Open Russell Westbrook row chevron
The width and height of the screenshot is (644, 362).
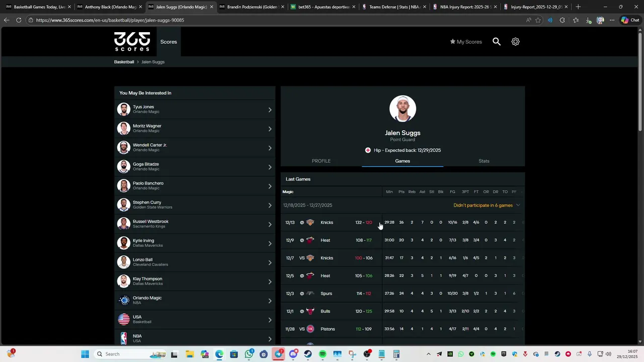[270, 224]
